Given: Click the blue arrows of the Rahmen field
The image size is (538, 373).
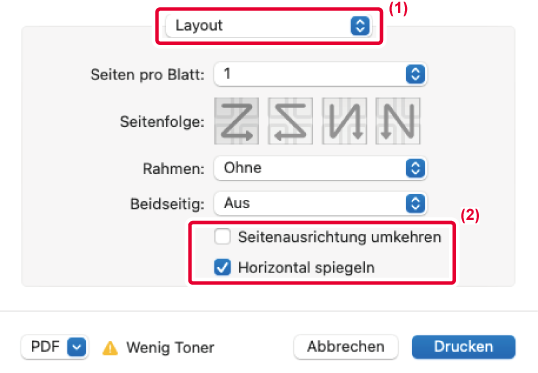Looking at the screenshot, I should point(416,168).
